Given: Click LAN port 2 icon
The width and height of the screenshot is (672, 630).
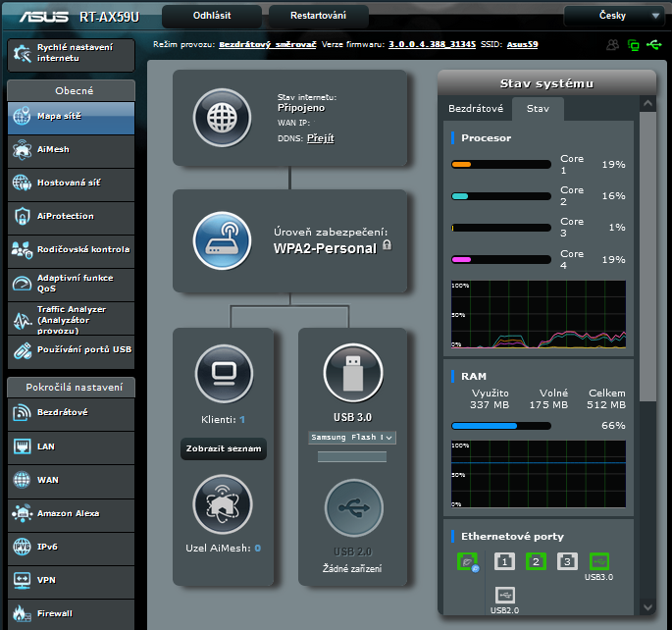Looking at the screenshot, I should pyautogui.click(x=536, y=561).
